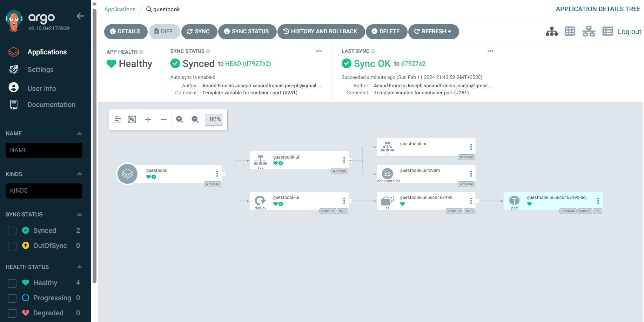Check the OutOfSync filter checkbox
644x322 pixels.
(12, 246)
